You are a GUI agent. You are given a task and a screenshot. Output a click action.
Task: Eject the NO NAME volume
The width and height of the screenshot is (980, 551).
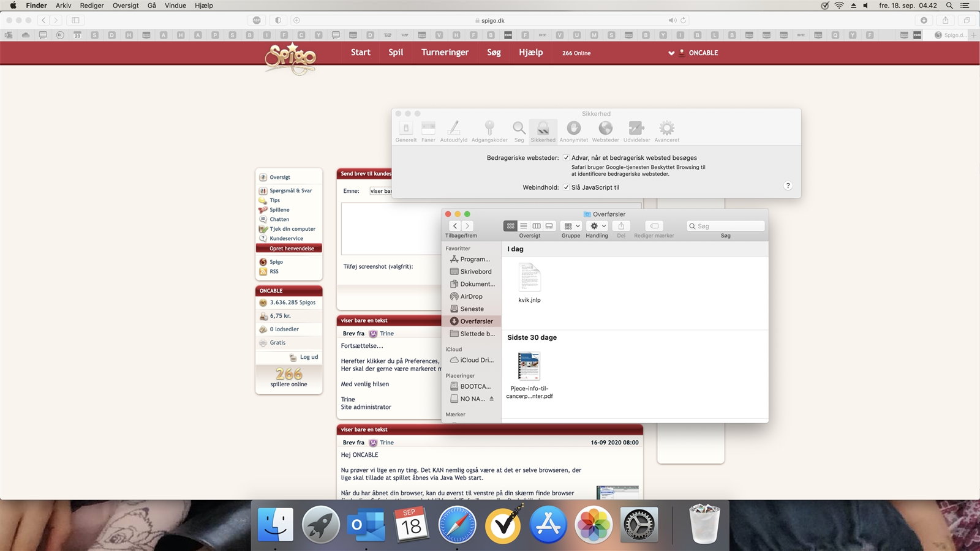[491, 399]
